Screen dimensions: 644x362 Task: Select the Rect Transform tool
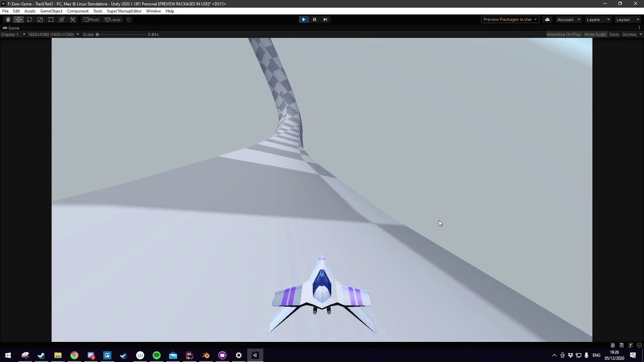(51, 19)
